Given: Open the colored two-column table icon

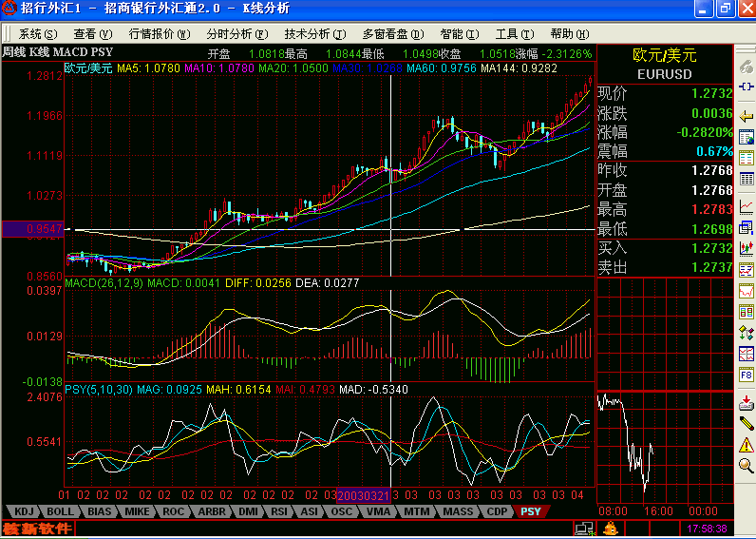Looking at the screenshot, I should [746, 158].
